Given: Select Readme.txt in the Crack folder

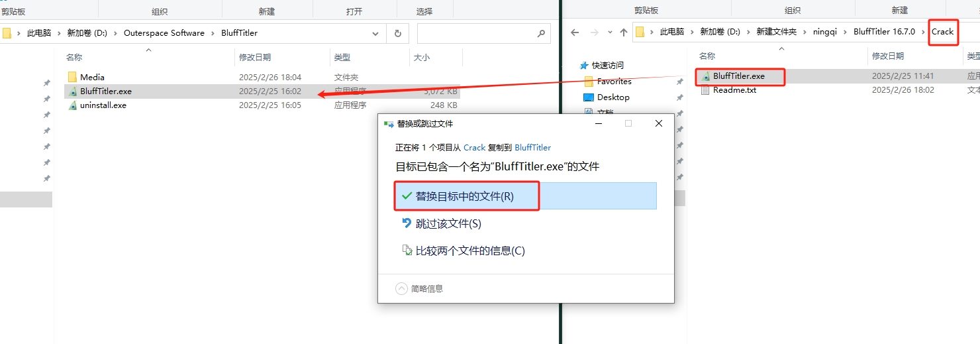Looking at the screenshot, I should coord(734,90).
